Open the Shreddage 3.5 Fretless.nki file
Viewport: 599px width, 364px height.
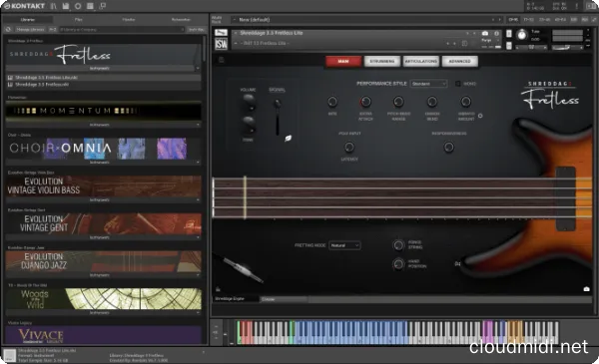[103, 85]
